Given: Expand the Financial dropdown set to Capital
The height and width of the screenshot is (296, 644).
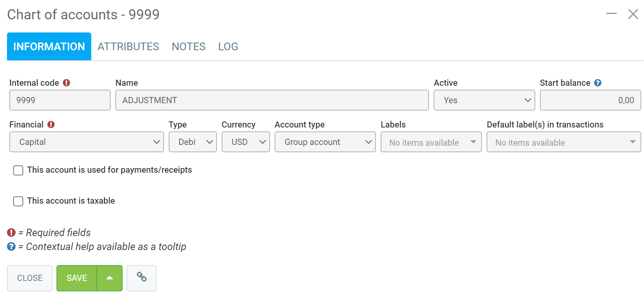Looking at the screenshot, I should (86, 142).
